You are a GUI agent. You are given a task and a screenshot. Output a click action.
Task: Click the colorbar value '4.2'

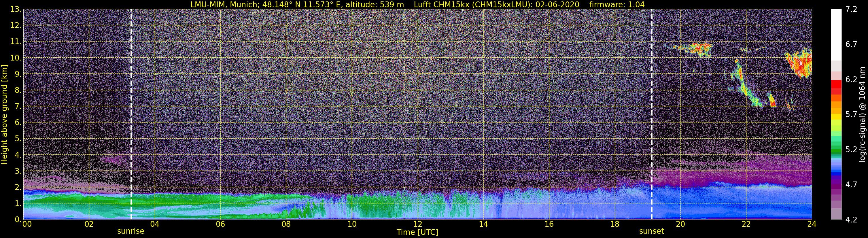tap(851, 220)
